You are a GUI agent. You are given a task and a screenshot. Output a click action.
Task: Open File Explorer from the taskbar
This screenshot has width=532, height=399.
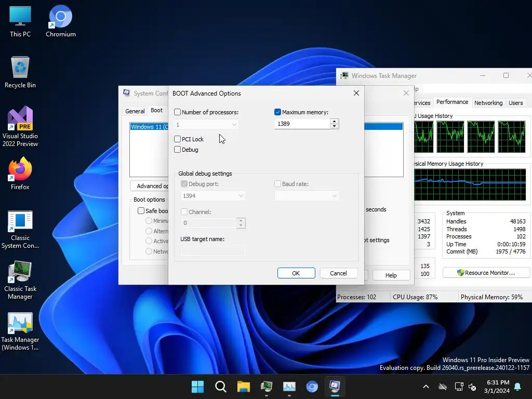tap(243, 387)
